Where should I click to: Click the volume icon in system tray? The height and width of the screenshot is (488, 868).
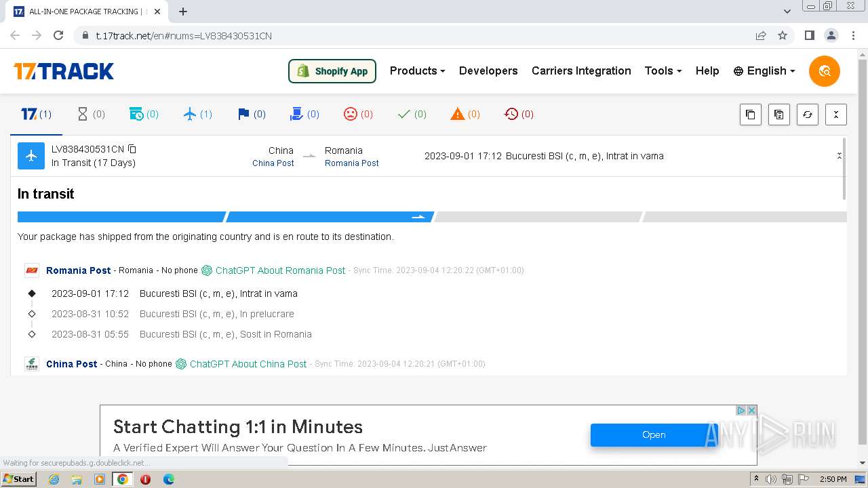(771, 479)
